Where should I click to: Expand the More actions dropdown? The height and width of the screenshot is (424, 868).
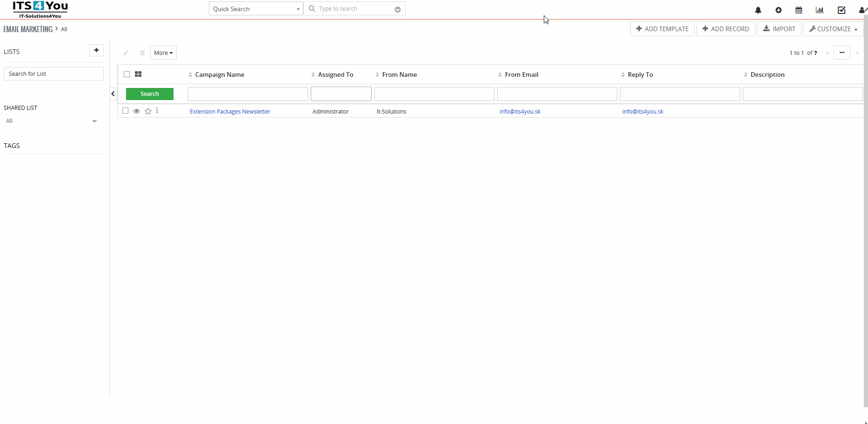[x=163, y=53]
